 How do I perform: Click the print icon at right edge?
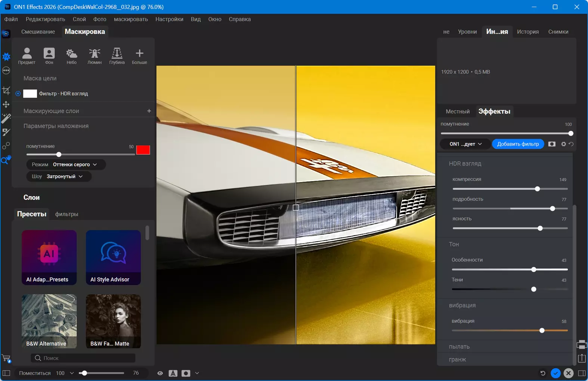[x=582, y=344]
